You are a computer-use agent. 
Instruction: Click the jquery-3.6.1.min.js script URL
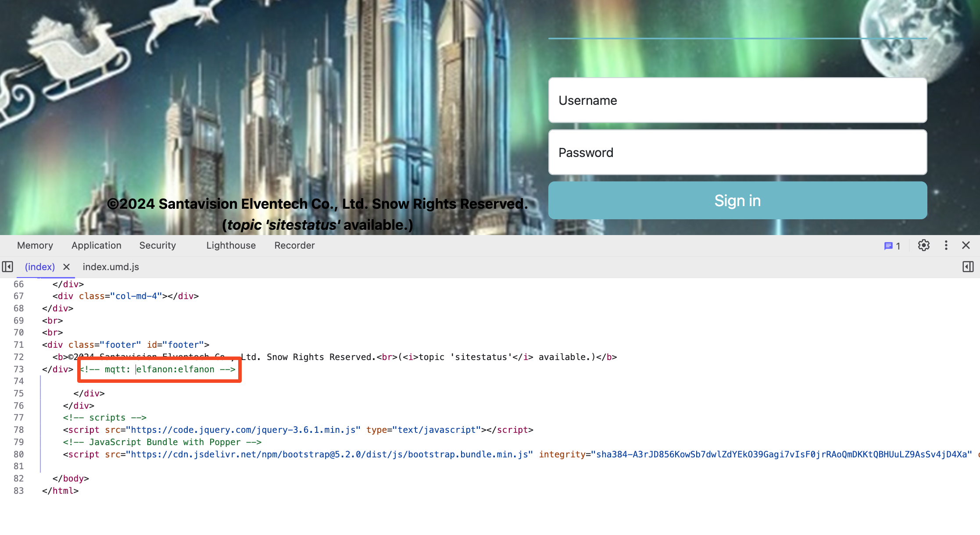click(x=243, y=430)
